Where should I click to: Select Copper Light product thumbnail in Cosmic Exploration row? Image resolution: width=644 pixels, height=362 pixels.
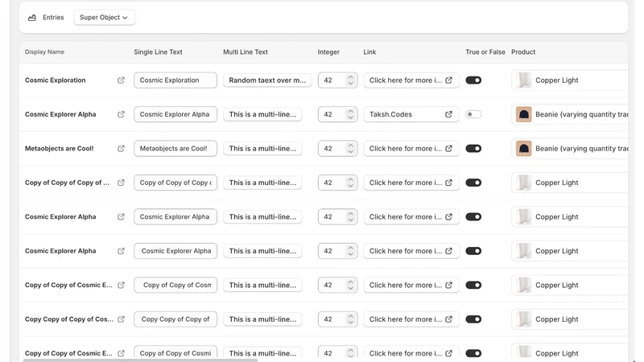click(524, 80)
